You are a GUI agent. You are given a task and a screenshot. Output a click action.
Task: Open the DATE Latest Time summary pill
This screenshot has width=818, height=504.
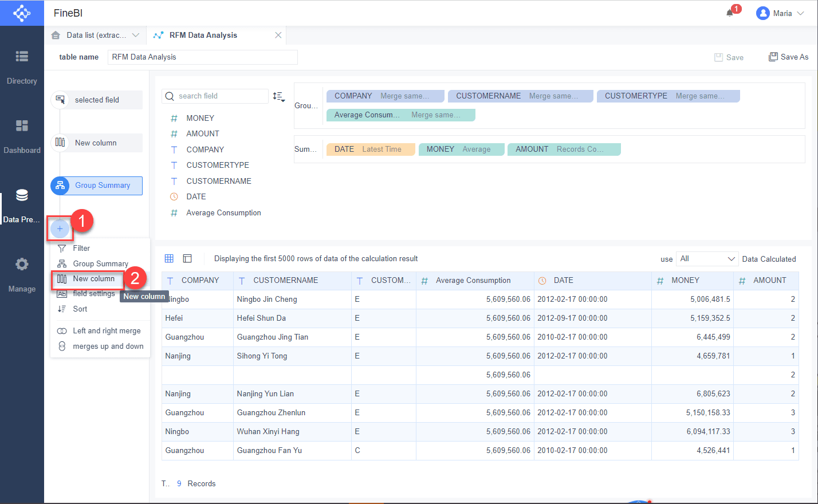coord(371,149)
